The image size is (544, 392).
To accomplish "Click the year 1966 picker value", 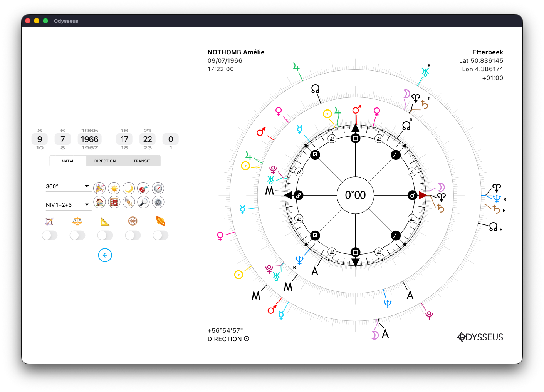I will pos(90,139).
